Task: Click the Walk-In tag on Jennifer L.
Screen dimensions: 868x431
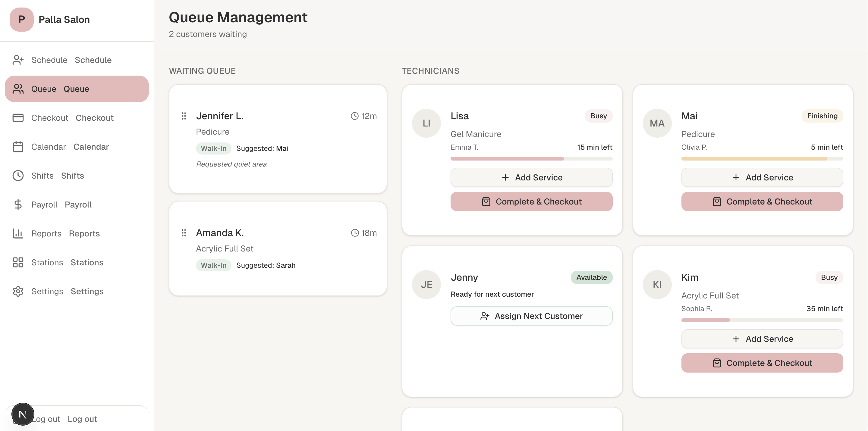Action: click(214, 148)
